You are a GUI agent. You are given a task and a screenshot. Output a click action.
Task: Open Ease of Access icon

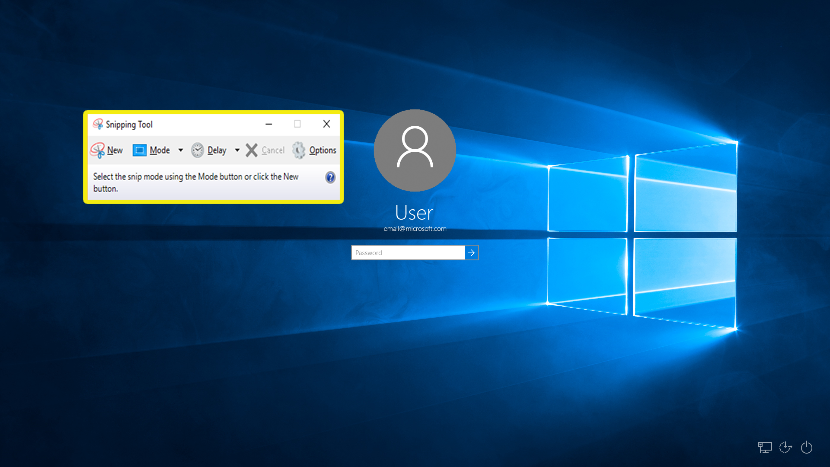[786, 447]
